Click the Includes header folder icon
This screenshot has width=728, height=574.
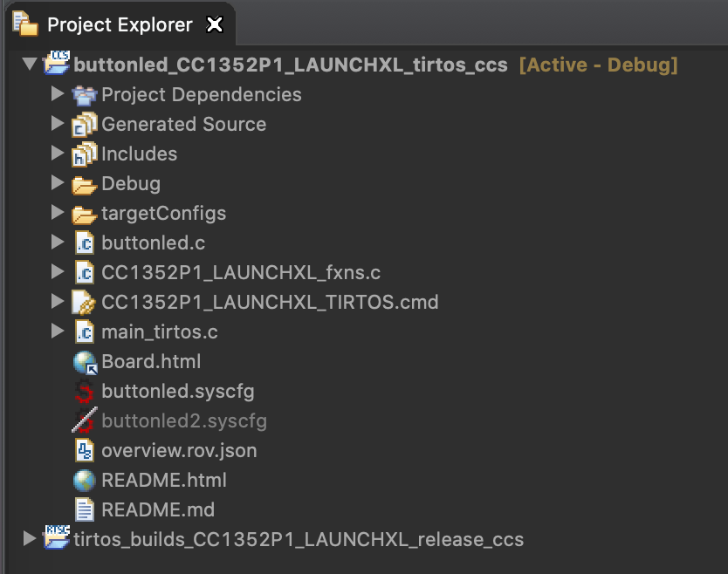click(x=84, y=154)
